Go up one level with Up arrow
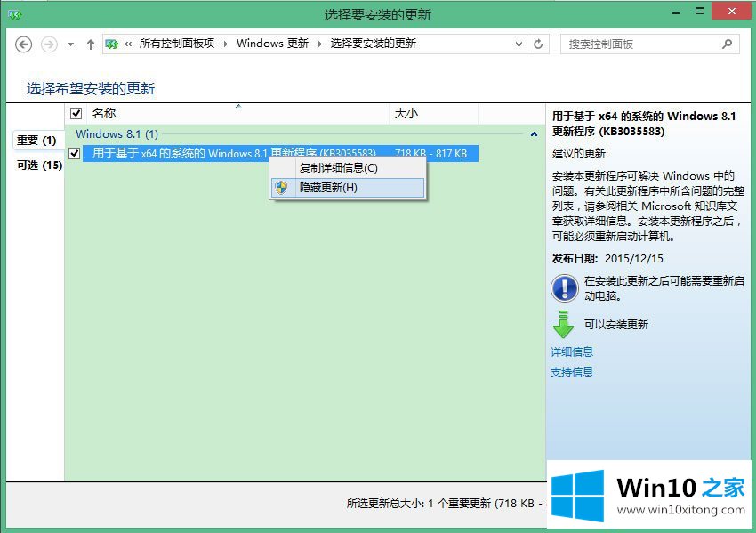This screenshot has width=756, height=533. click(90, 44)
